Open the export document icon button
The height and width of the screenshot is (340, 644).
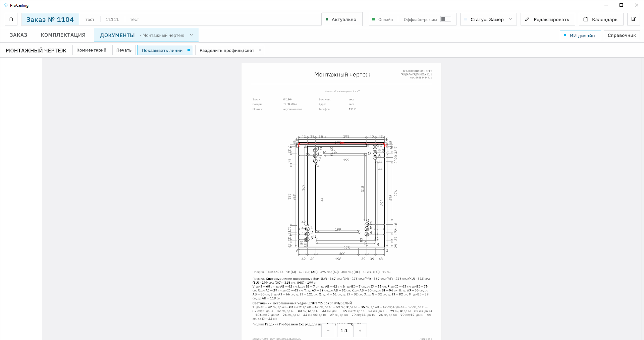tap(634, 19)
